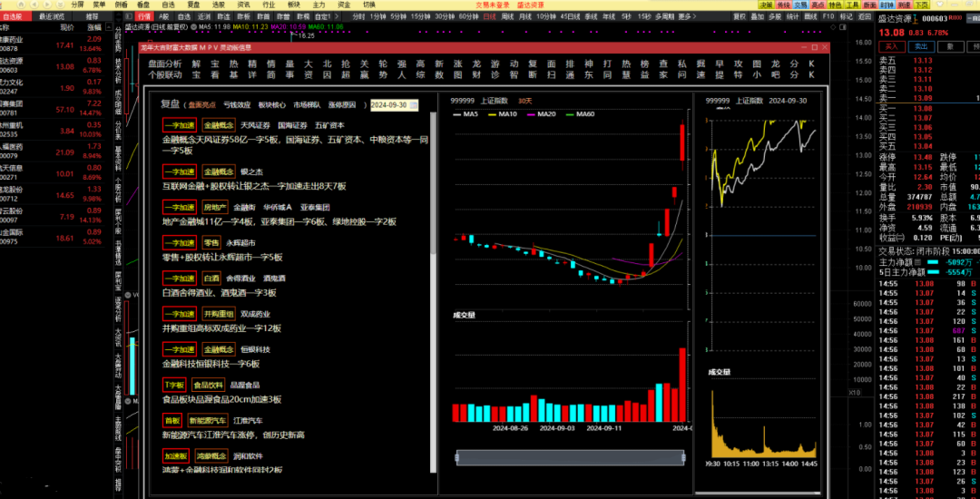Switch chart to 分时 period

click(358, 16)
